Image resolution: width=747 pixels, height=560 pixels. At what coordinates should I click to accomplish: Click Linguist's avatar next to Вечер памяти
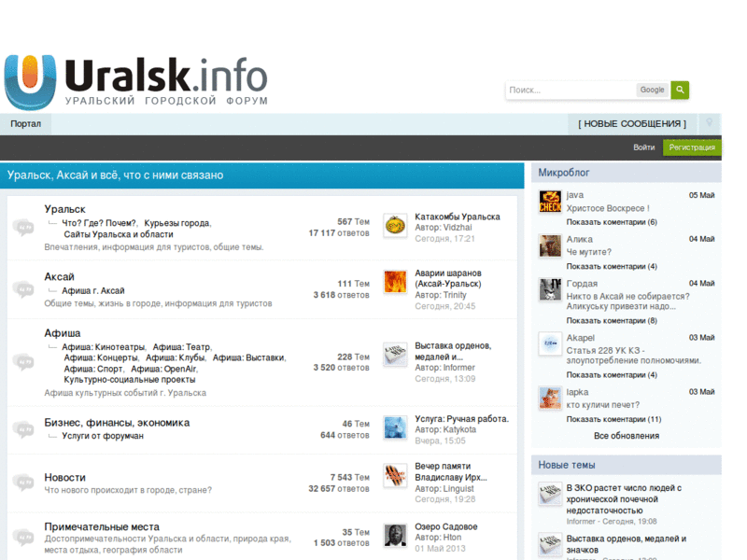pos(395,476)
